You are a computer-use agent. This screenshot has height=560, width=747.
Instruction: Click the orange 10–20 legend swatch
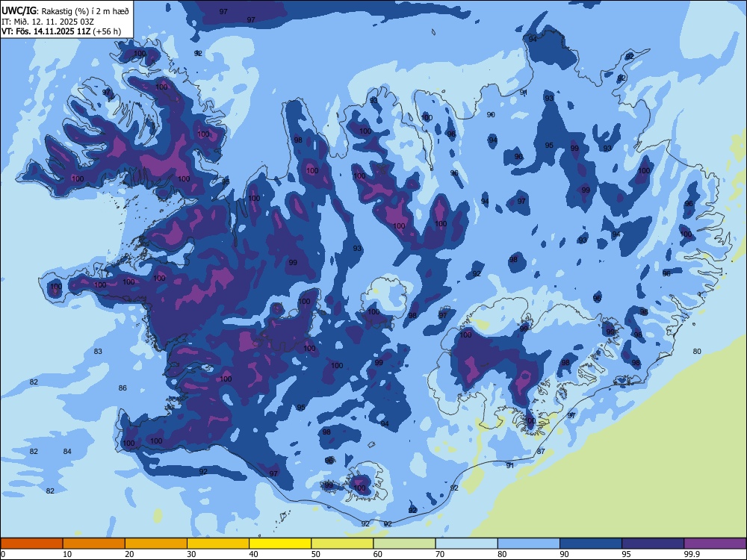(x=94, y=544)
